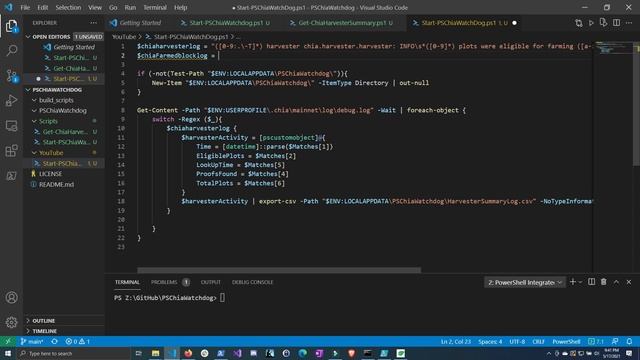Change end of line sequence CRLF
Image resolution: width=640 pixels, height=360 pixels.
(538, 342)
